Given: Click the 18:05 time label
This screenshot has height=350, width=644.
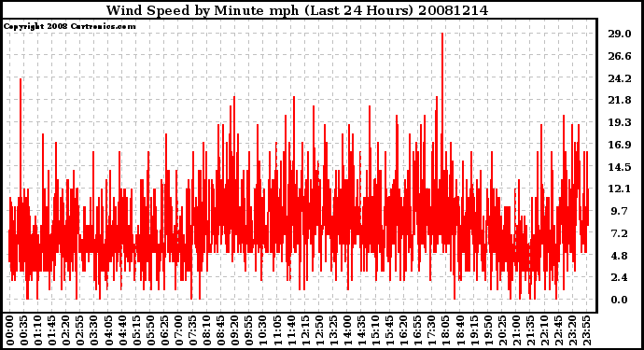Looking at the screenshot, I should (x=445, y=330).
